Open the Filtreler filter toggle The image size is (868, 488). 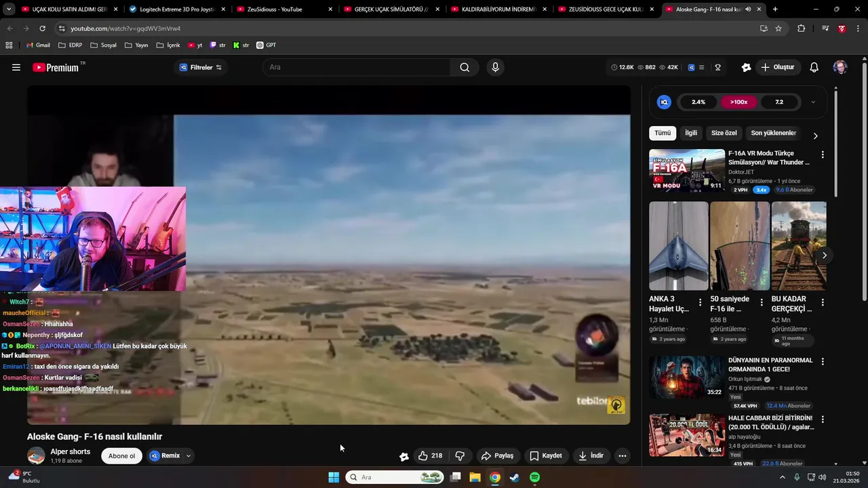pyautogui.click(x=200, y=67)
